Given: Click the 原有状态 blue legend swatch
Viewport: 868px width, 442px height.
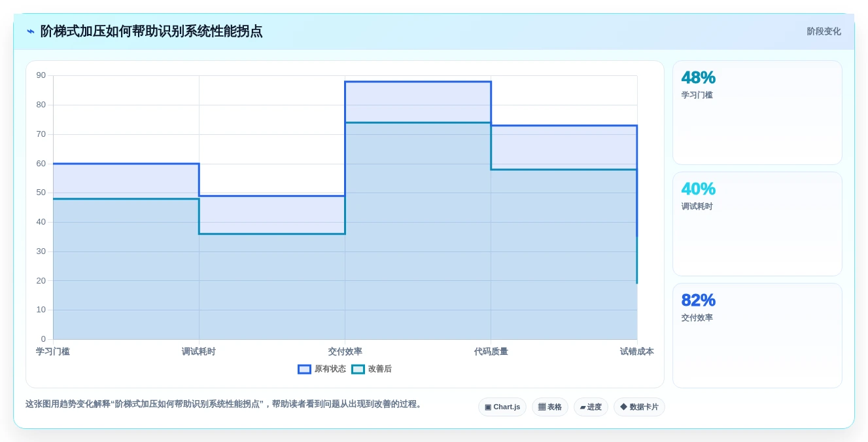Looking at the screenshot, I should coord(304,369).
